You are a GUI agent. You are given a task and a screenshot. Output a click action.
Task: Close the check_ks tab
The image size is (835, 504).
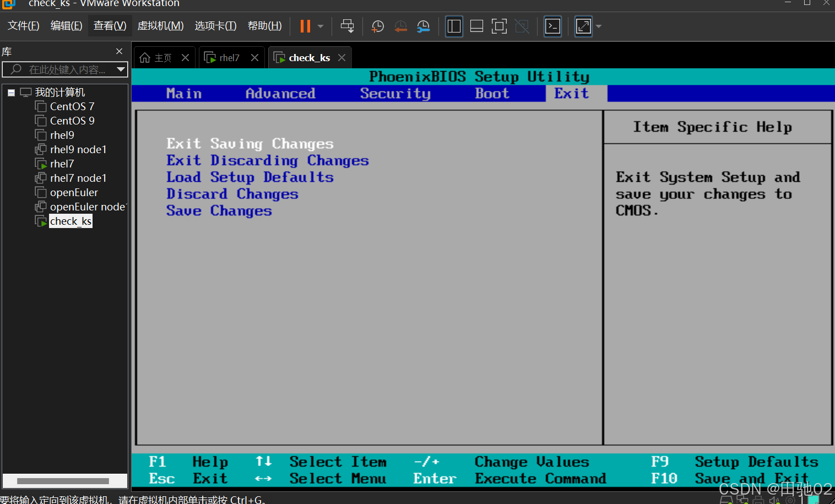(341, 57)
